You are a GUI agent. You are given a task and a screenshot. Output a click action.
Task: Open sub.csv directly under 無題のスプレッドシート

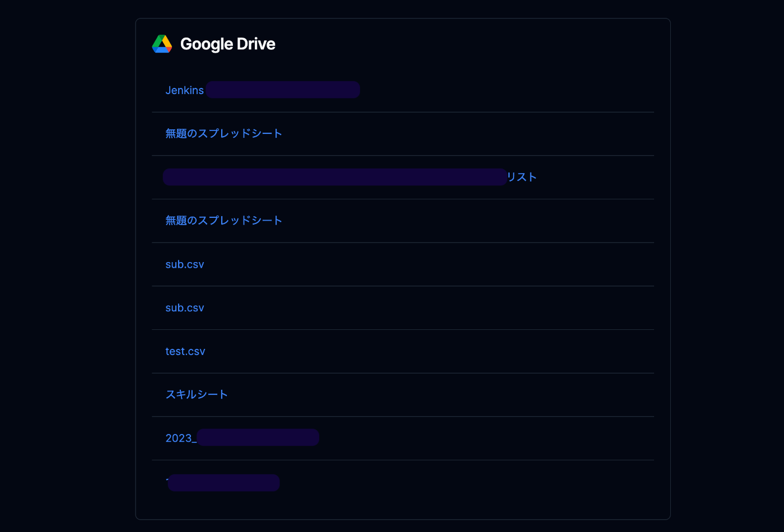[x=185, y=264]
